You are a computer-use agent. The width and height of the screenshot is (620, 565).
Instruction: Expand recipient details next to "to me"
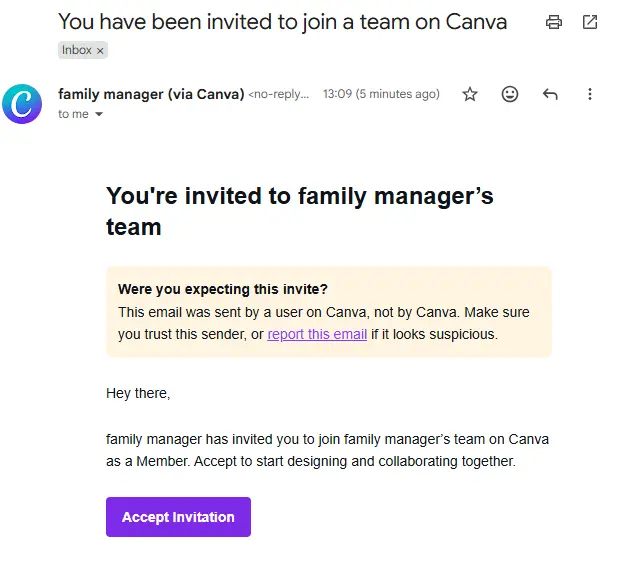[x=99, y=114]
